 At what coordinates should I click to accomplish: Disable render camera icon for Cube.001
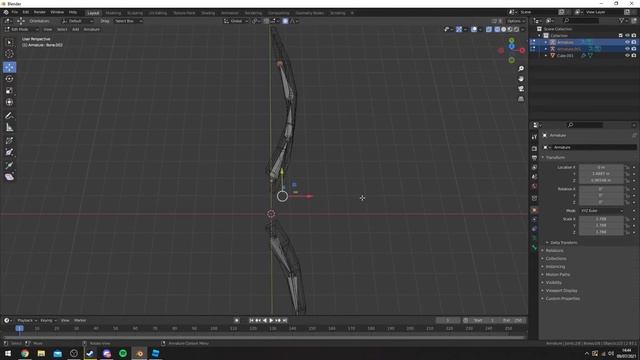tap(634, 55)
